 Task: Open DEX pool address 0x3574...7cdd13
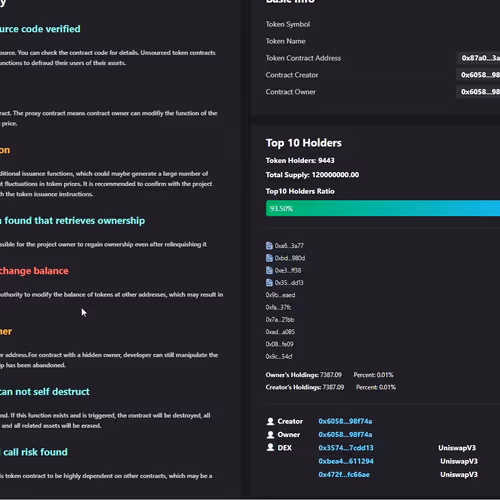(x=346, y=448)
